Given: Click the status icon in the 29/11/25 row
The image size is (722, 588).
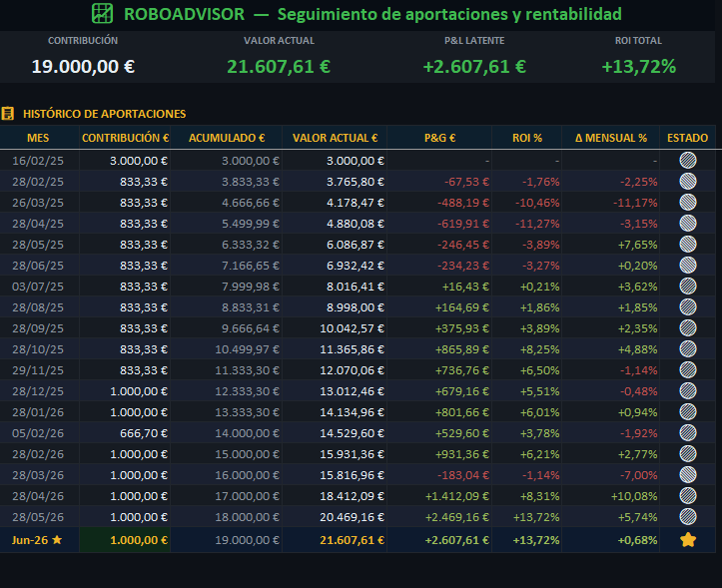Looking at the screenshot, I should 688,370.
